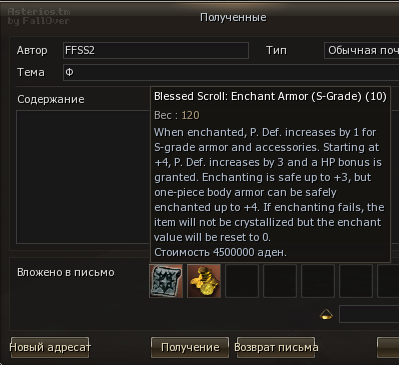Click inside the Содержание message body area
Image resolution: width=399 pixels, height=365 pixels.
[x=83, y=177]
